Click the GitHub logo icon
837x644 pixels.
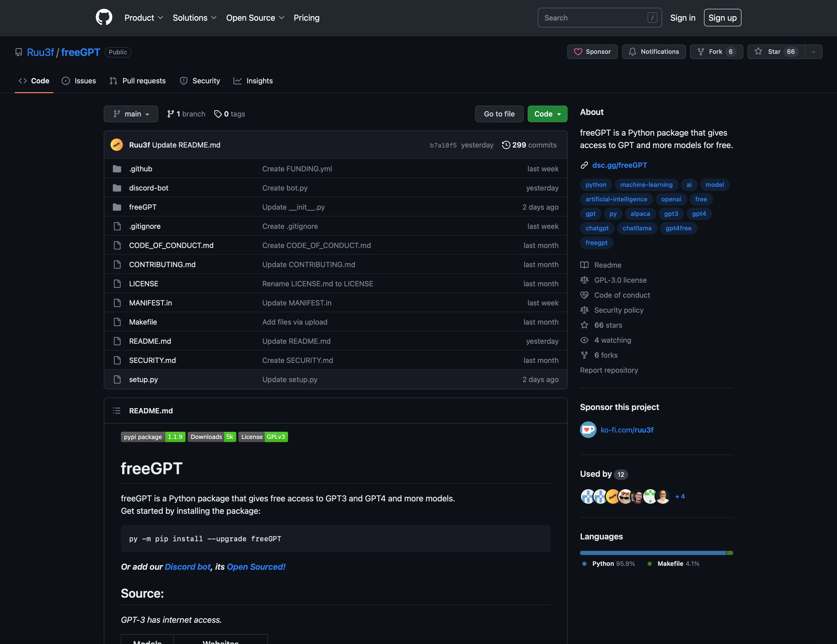pyautogui.click(x=104, y=18)
